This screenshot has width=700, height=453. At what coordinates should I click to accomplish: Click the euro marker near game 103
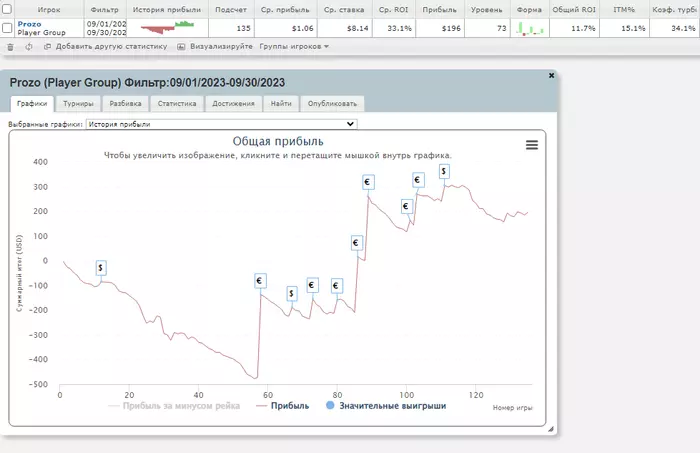click(x=418, y=180)
